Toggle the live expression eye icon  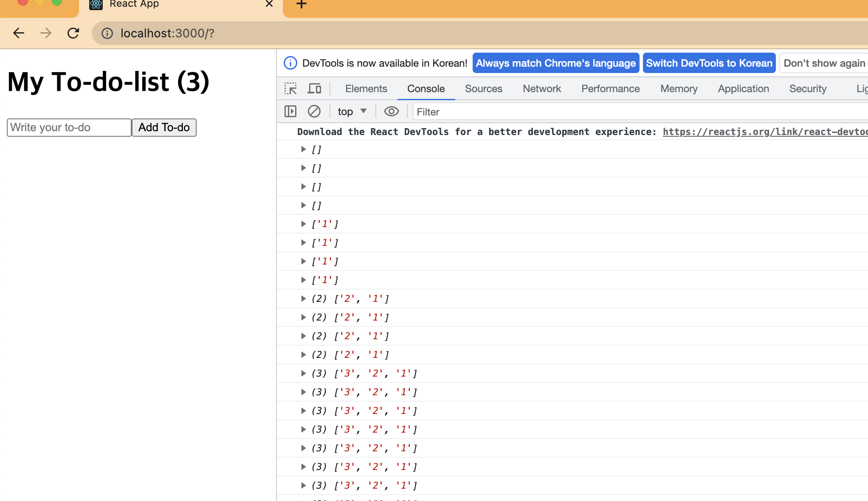click(x=391, y=112)
